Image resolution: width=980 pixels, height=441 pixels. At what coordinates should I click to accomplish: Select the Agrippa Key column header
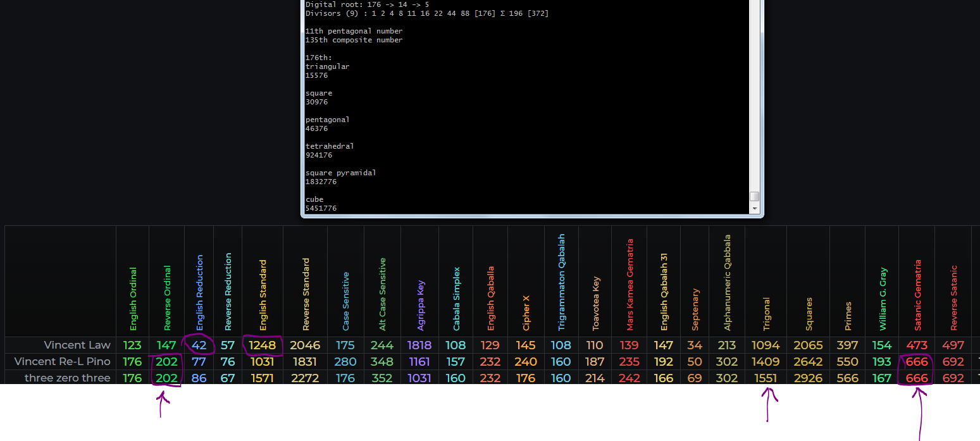click(420, 304)
